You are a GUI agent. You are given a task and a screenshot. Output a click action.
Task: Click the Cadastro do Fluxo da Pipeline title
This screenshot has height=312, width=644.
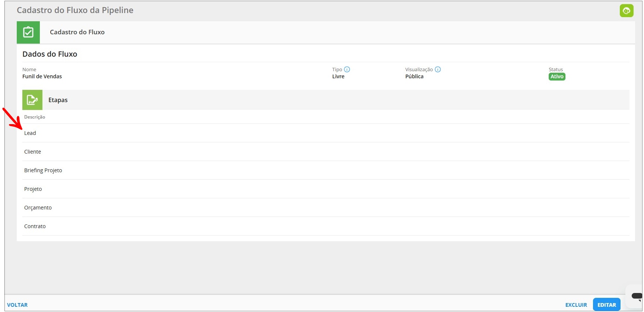[x=75, y=10]
